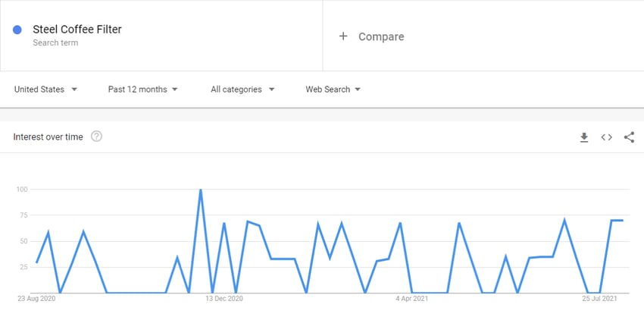The height and width of the screenshot is (320, 644).
Task: Share the interest over time chart
Action: point(629,137)
